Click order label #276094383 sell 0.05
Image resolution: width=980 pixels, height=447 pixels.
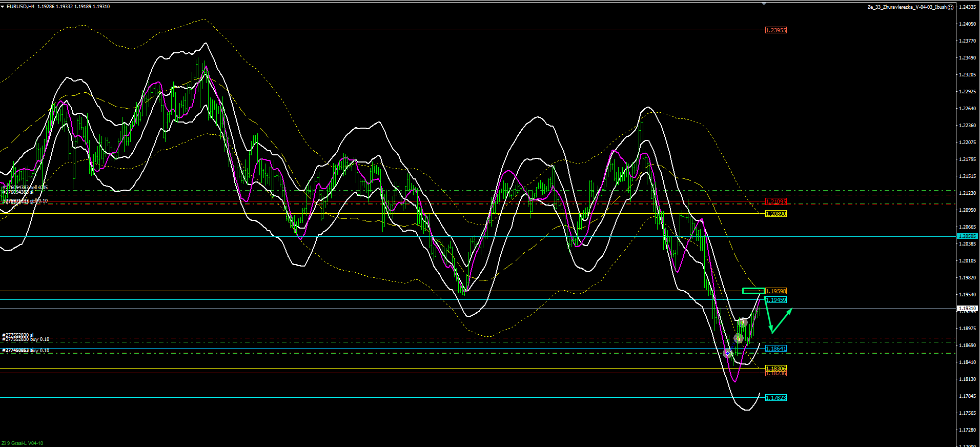pos(25,188)
